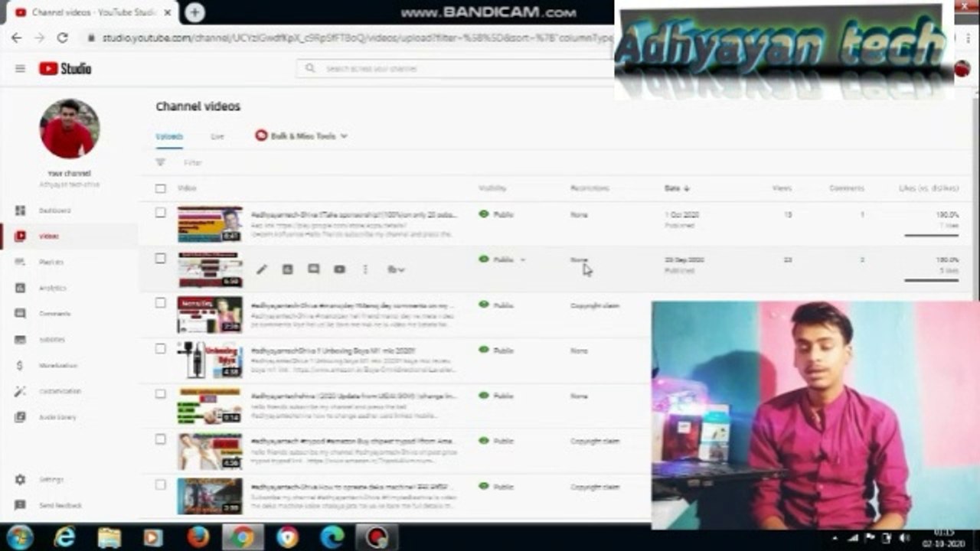Open the Manoj dey comments video title
The width and height of the screenshot is (980, 551).
(x=353, y=305)
